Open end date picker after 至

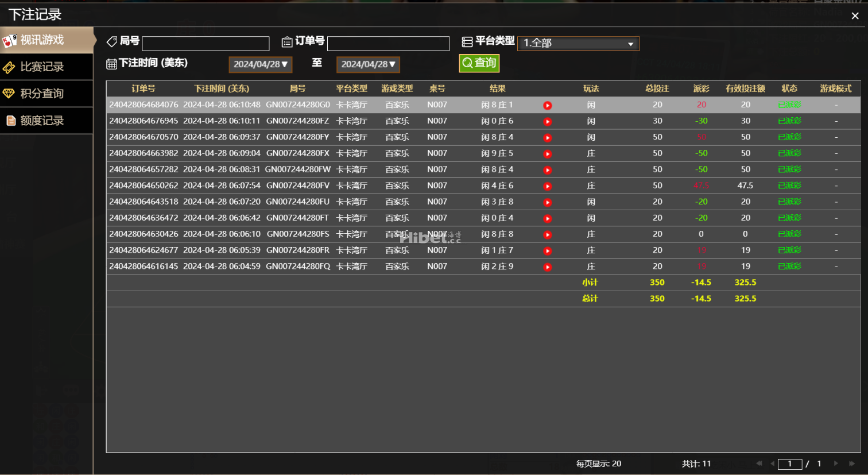(x=368, y=64)
